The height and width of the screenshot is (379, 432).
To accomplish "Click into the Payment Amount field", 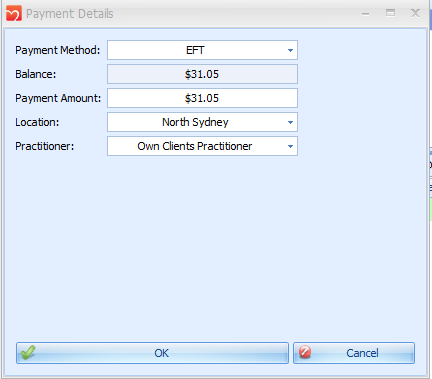I will click(x=202, y=98).
